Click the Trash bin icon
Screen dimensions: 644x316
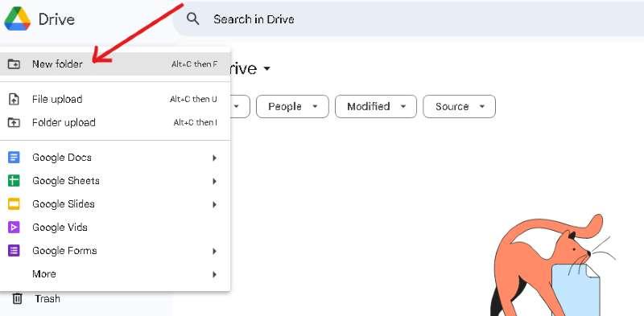(17, 298)
